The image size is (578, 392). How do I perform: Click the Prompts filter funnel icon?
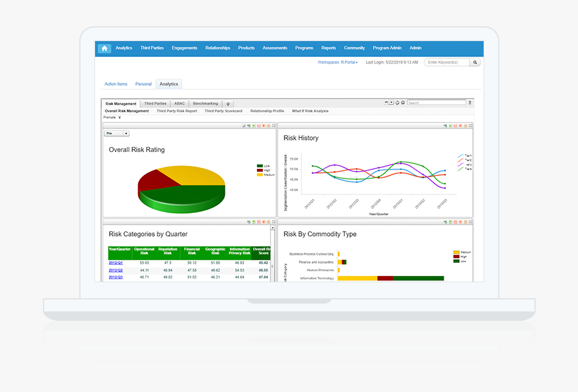pyautogui.click(x=119, y=117)
